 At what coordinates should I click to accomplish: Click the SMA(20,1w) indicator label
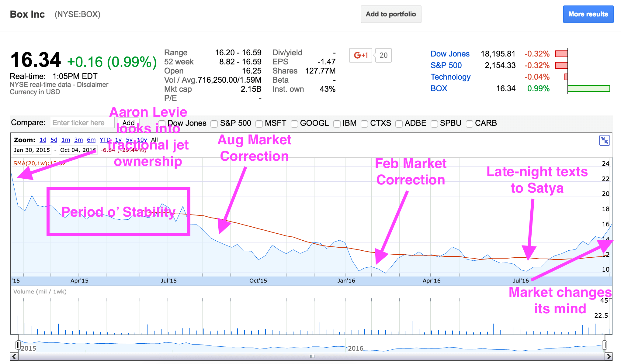[x=39, y=163]
